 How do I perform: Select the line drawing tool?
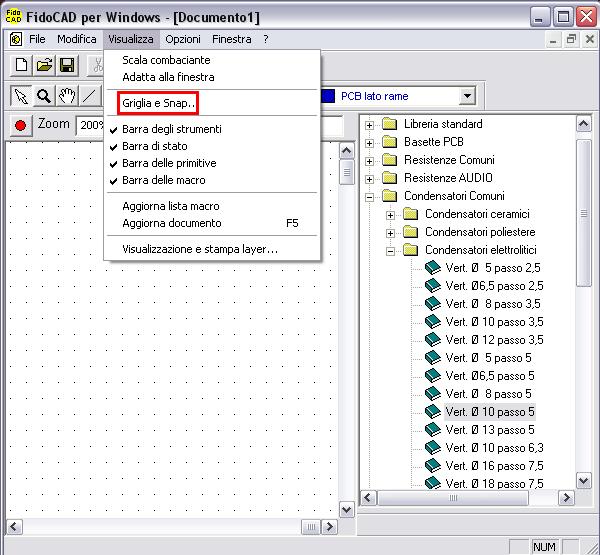pyautogui.click(x=90, y=96)
